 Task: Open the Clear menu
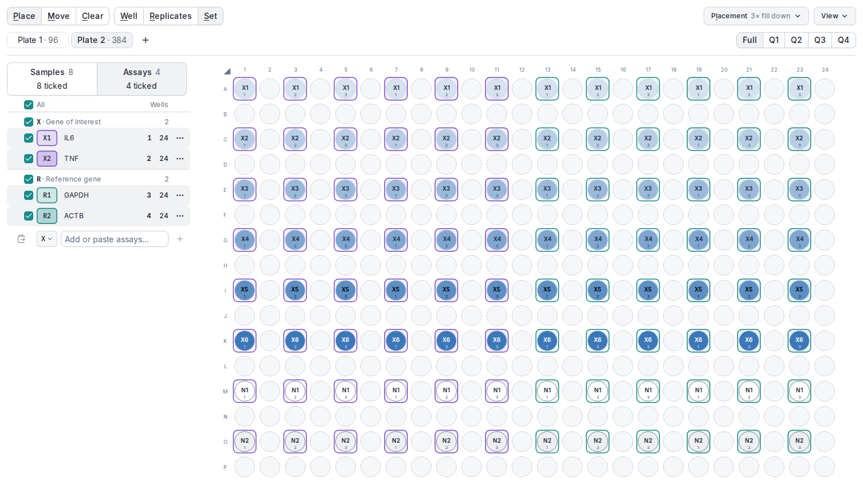coord(92,16)
